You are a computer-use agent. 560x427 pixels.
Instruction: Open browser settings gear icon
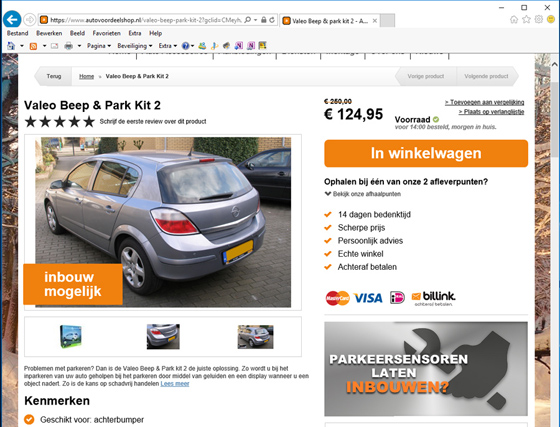pos(538,19)
